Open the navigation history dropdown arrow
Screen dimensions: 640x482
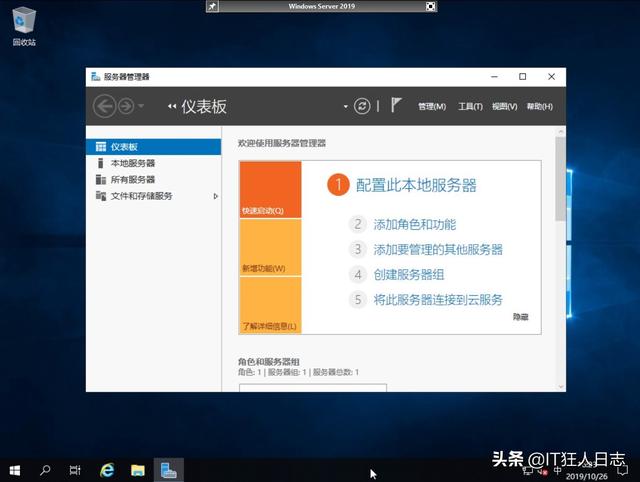pyautogui.click(x=141, y=106)
